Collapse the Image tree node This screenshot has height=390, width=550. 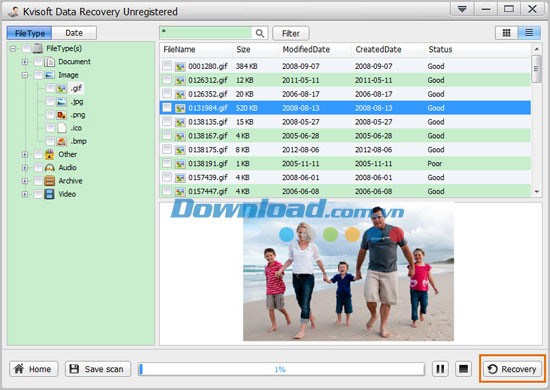tap(25, 75)
